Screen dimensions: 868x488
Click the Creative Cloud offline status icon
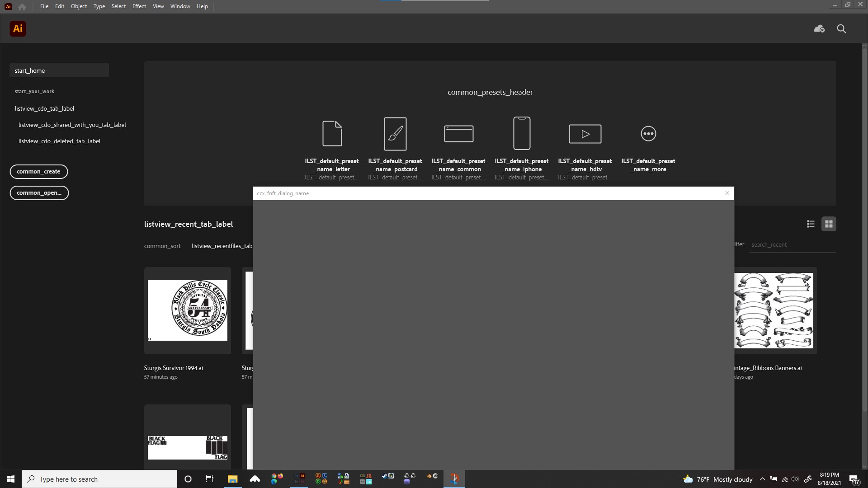click(x=819, y=28)
